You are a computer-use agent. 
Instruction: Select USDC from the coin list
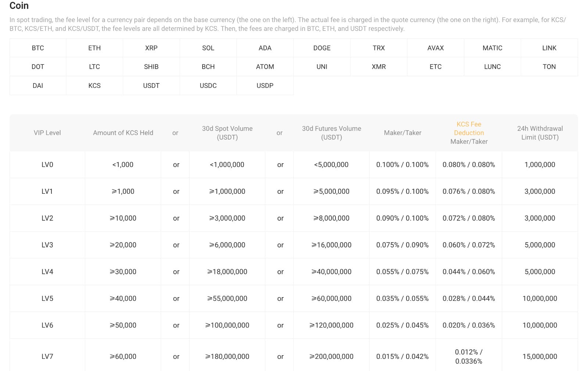(208, 86)
